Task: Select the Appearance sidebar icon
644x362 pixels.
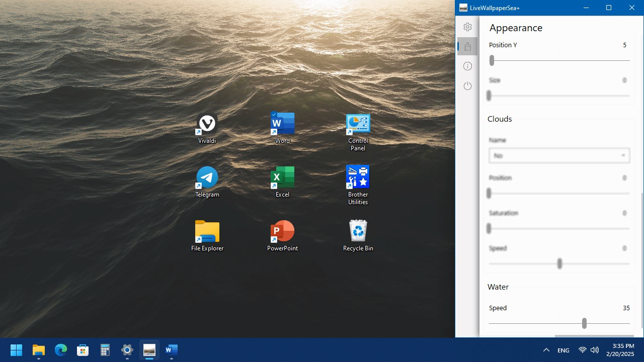Action: tap(467, 47)
